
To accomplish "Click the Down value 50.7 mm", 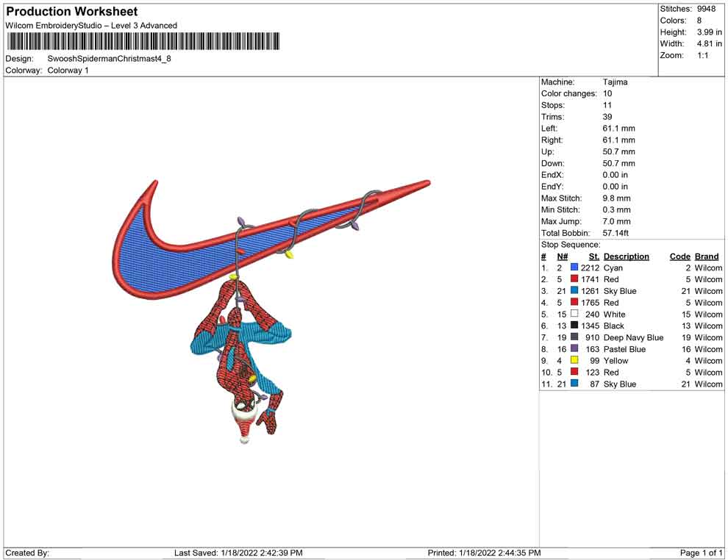I will (619, 163).
